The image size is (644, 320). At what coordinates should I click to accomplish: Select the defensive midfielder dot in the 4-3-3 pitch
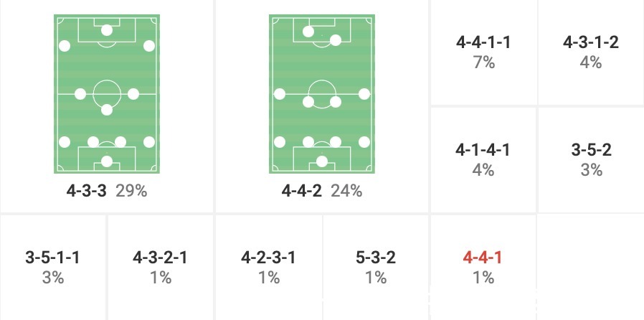coord(107,110)
